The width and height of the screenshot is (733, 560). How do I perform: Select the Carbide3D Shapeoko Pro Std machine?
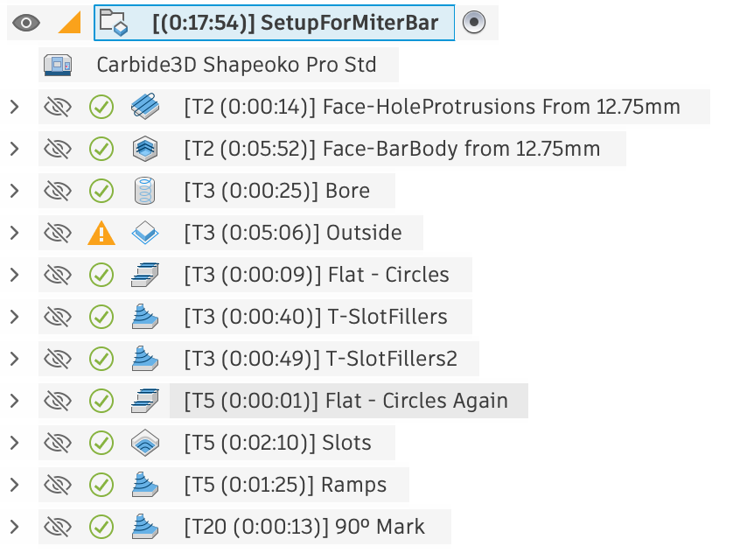(236, 65)
